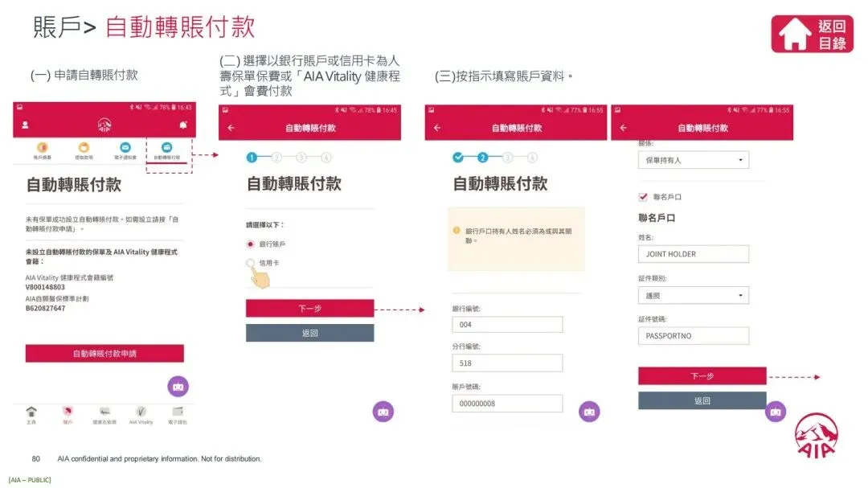Tap the chatbot icon on the application screen
Screen dimensions: 868x488
(x=178, y=386)
